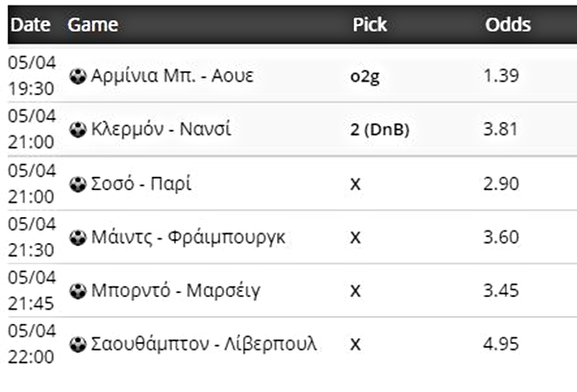This screenshot has width=577, height=392.
Task: Click the Pick column header
Action: point(368,23)
